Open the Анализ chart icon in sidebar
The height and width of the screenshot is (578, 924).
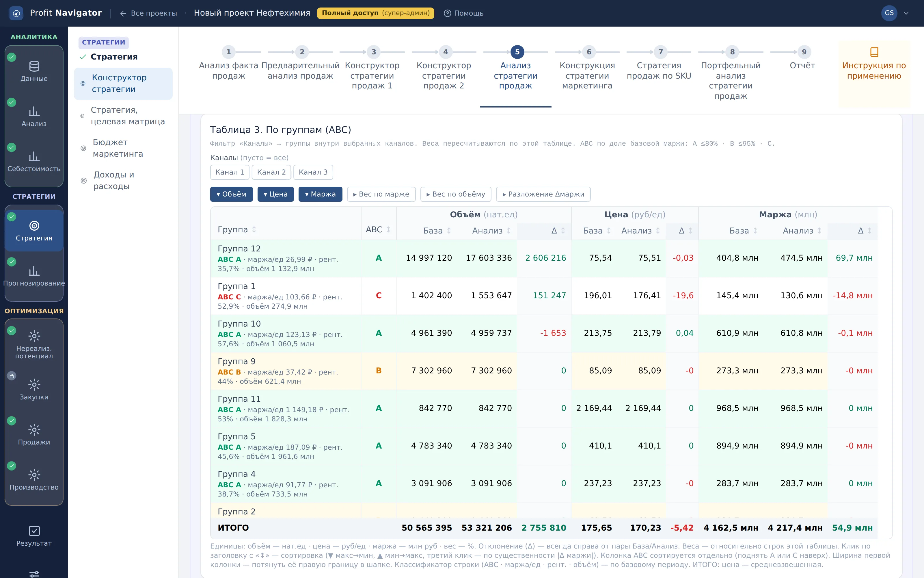click(34, 111)
